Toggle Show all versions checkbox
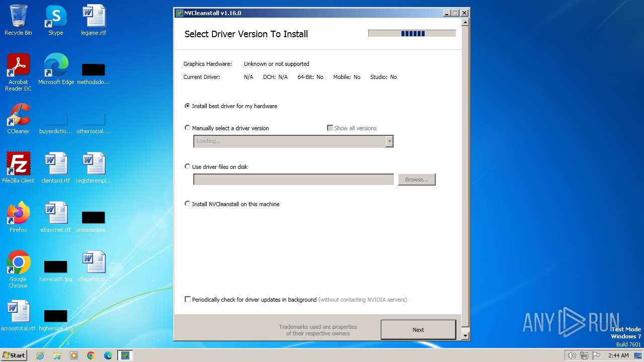Screen dimensions: 644x362 [x=352, y=128]
